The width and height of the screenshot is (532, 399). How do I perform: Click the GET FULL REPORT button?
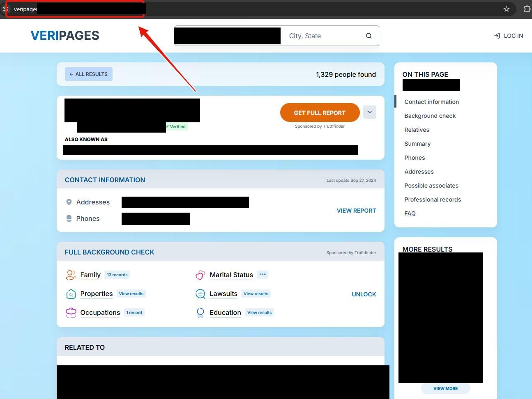[320, 112]
